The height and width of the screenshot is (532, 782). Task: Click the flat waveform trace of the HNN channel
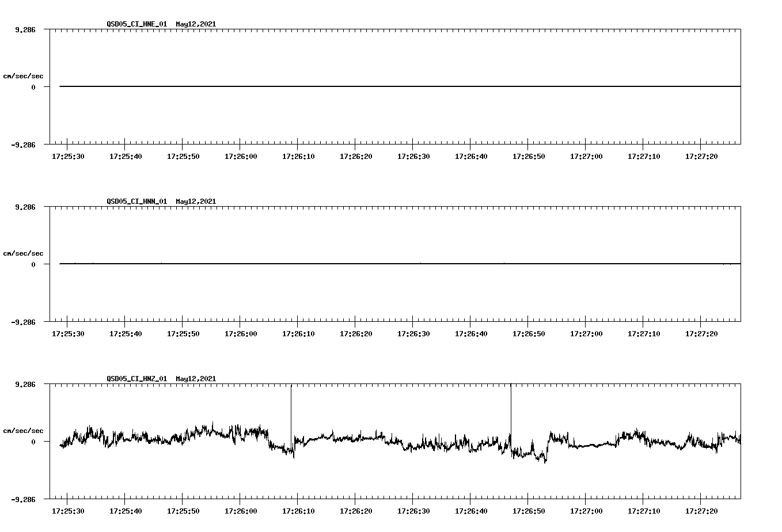click(x=346, y=263)
